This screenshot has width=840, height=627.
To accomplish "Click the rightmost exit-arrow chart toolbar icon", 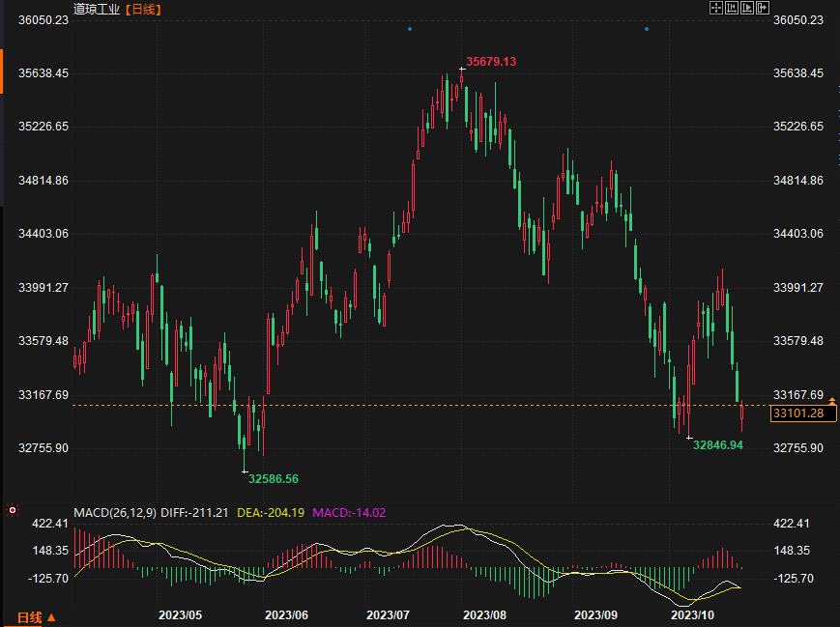I will [x=763, y=8].
